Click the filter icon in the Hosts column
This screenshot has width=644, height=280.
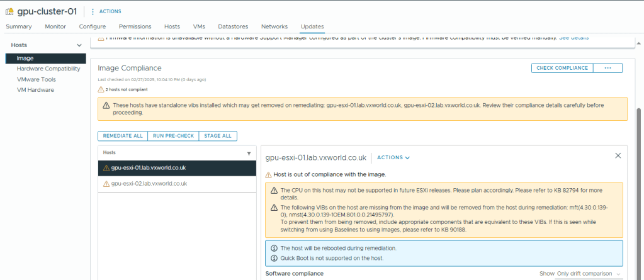click(x=249, y=153)
